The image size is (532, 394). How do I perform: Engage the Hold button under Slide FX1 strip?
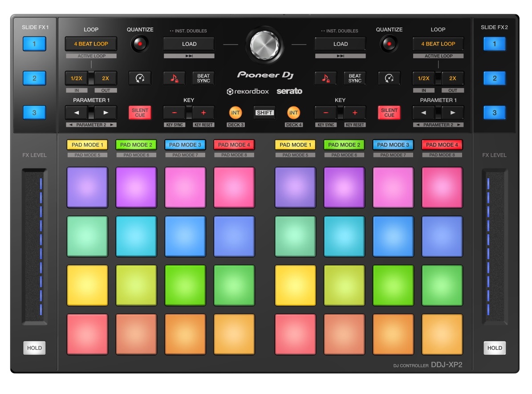[x=34, y=348]
